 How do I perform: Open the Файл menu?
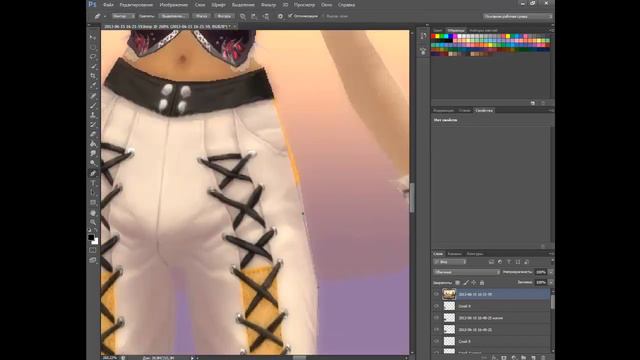click(108, 5)
